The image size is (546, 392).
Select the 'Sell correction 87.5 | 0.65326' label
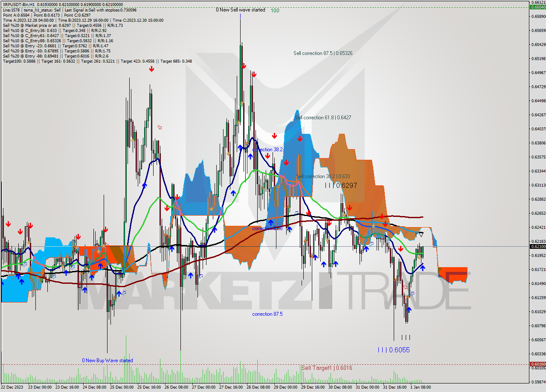(x=323, y=53)
